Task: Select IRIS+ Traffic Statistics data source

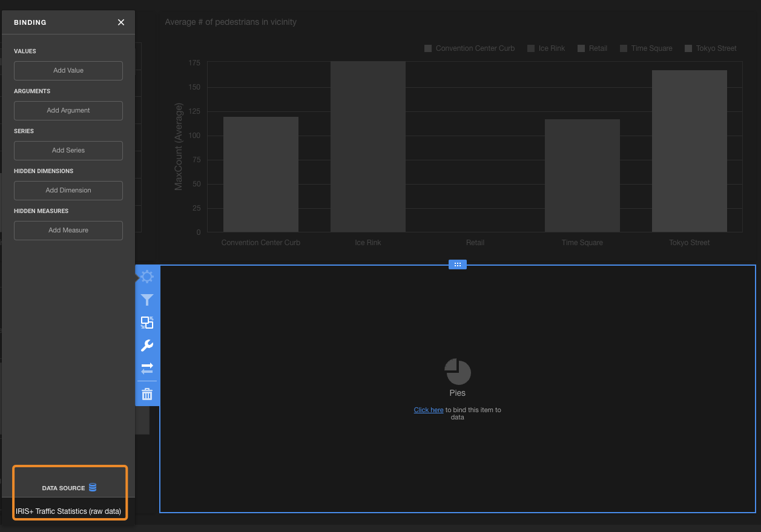Action: coord(68,511)
